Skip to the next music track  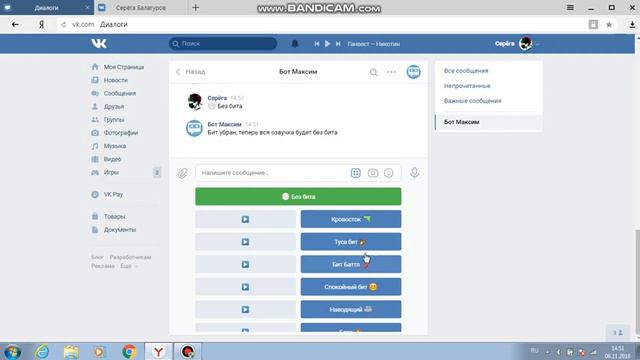pos(338,44)
